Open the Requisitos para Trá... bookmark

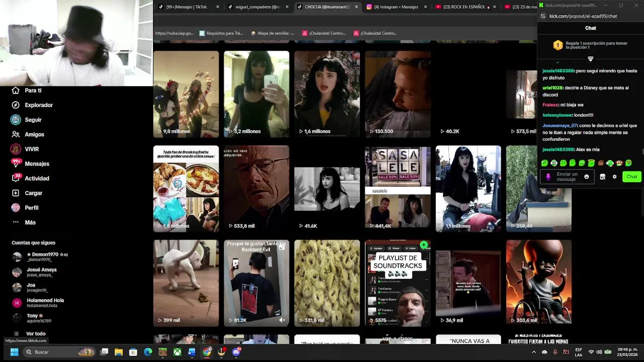(x=221, y=33)
